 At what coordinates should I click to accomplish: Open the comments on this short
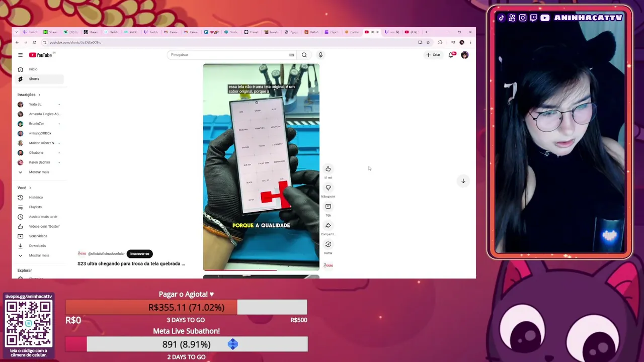point(328,207)
